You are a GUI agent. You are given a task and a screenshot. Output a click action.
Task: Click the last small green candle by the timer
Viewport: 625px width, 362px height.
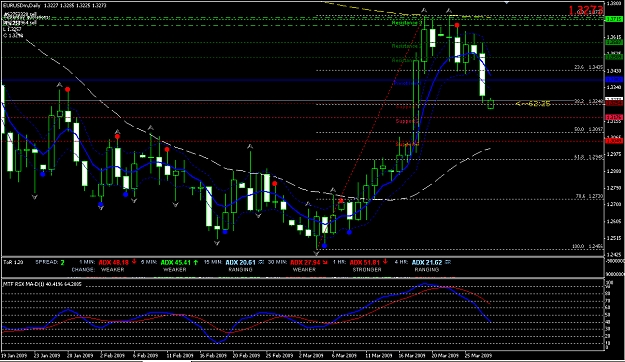(491, 104)
